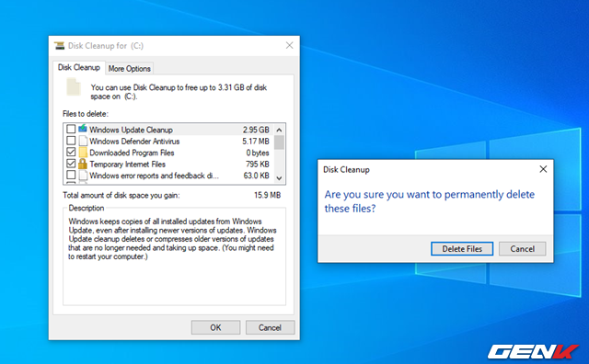Select Windows error reports and feedback entry
This screenshot has height=364, width=589.
(168, 176)
